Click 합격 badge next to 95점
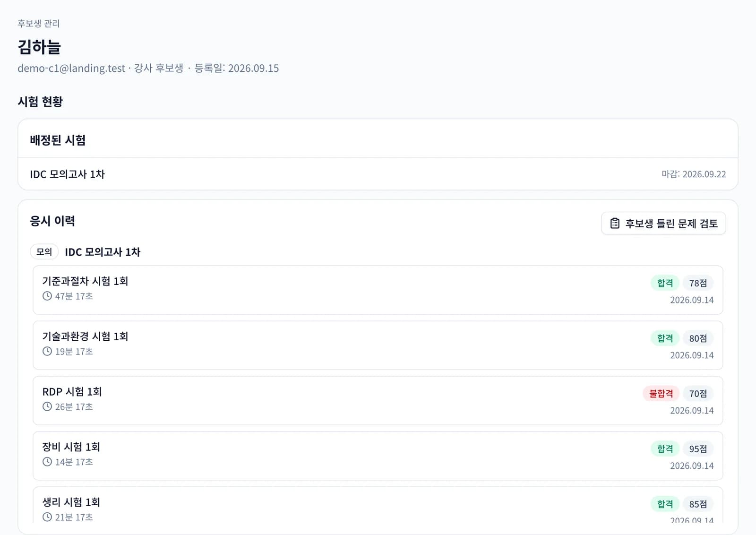This screenshot has height=535, width=756. click(x=665, y=449)
